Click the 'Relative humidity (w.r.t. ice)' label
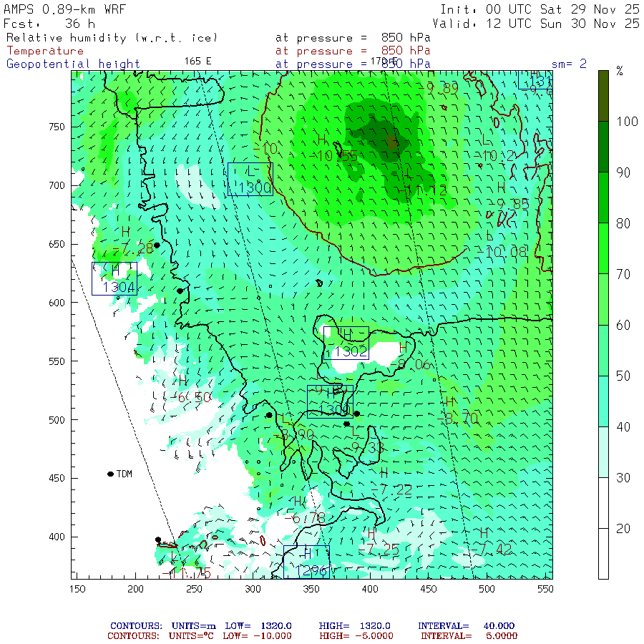The width and height of the screenshot is (644, 644). (x=112, y=38)
